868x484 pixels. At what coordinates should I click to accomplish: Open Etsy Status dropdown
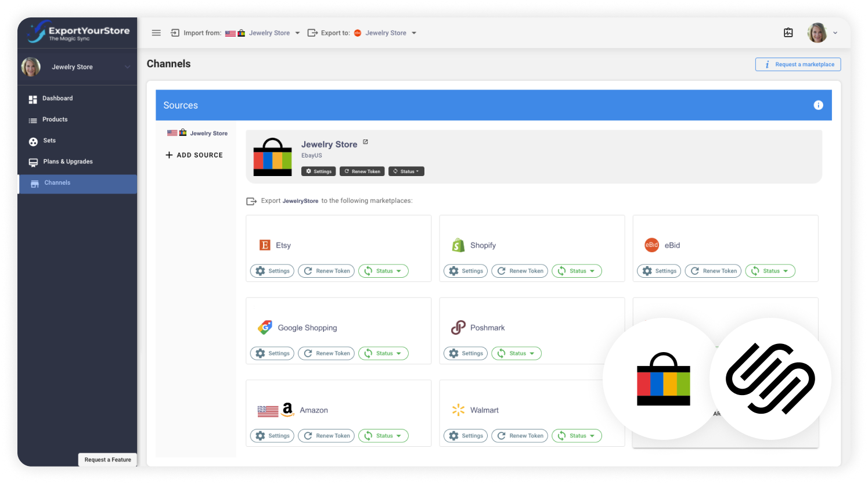pyautogui.click(x=383, y=271)
